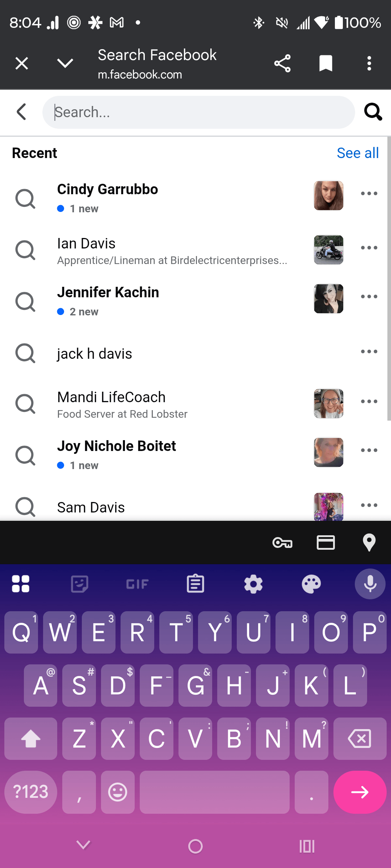This screenshot has height=868, width=391.
Task: Tap the magnifier search submit icon
Action: (373, 112)
